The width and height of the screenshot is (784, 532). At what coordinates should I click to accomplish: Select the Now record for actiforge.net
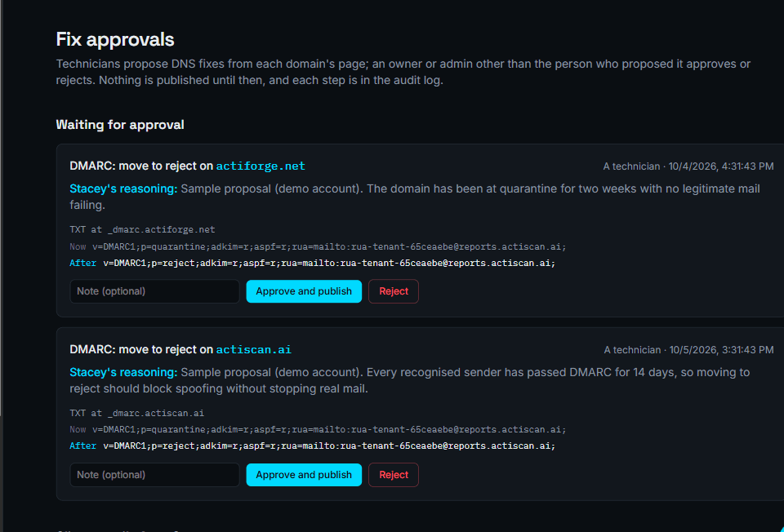[x=318, y=246]
